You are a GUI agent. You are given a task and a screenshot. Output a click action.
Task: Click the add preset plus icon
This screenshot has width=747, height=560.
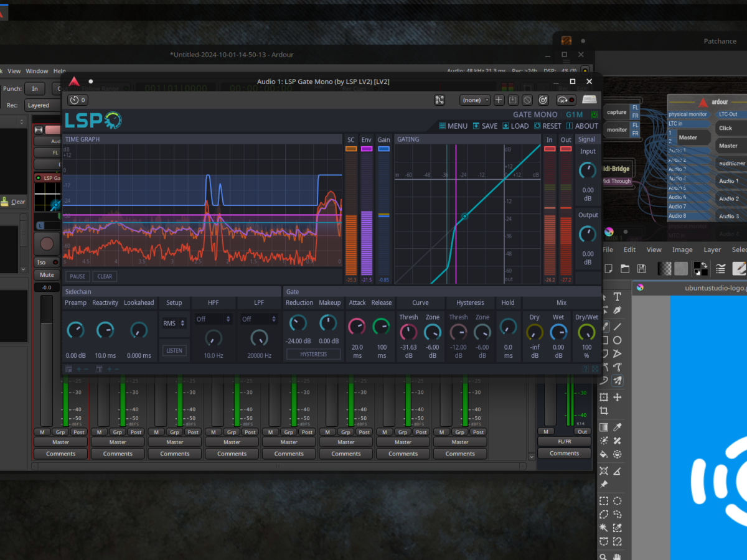click(499, 100)
